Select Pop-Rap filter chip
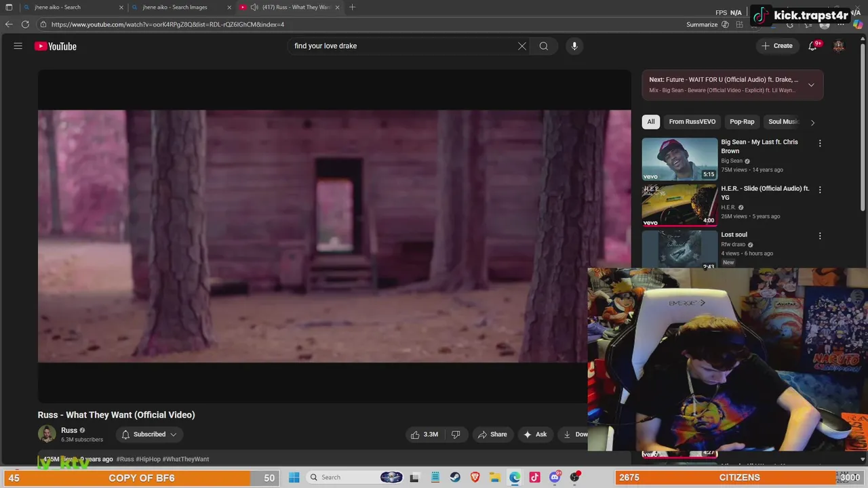 tap(742, 122)
